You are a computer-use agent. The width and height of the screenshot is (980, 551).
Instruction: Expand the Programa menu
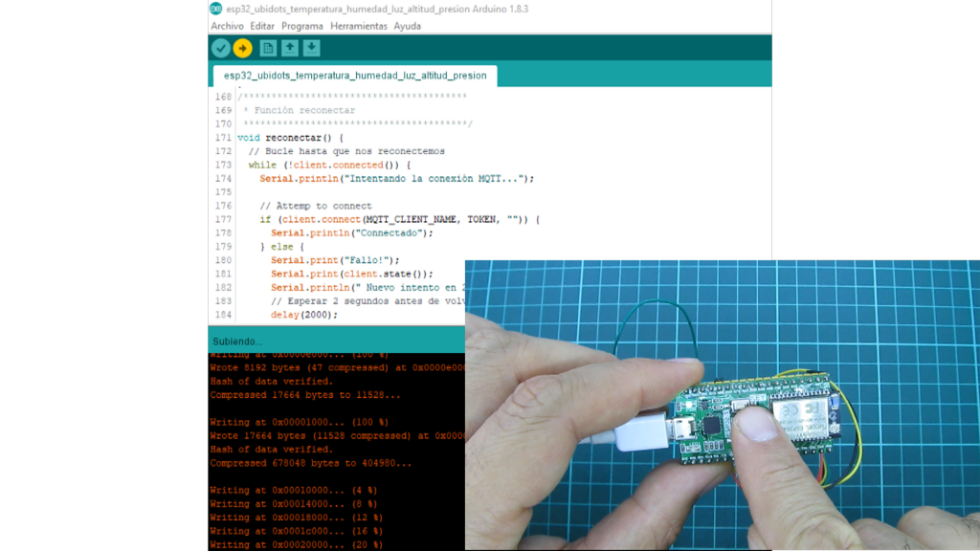[302, 26]
